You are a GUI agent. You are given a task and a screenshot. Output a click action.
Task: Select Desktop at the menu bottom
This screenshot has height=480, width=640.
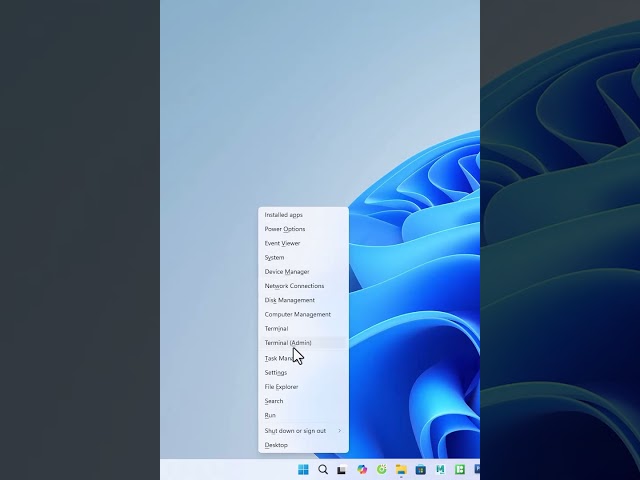(x=303, y=445)
